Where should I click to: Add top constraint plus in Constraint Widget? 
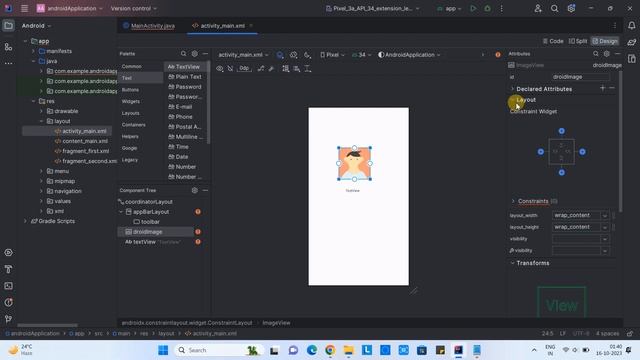(x=562, y=131)
